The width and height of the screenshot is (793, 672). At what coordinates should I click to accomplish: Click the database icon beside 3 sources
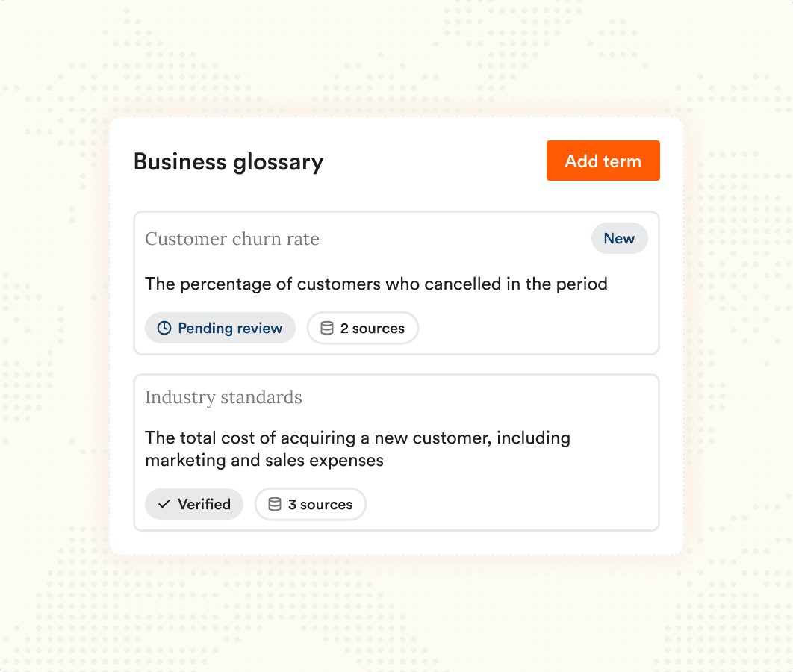pyautogui.click(x=273, y=504)
